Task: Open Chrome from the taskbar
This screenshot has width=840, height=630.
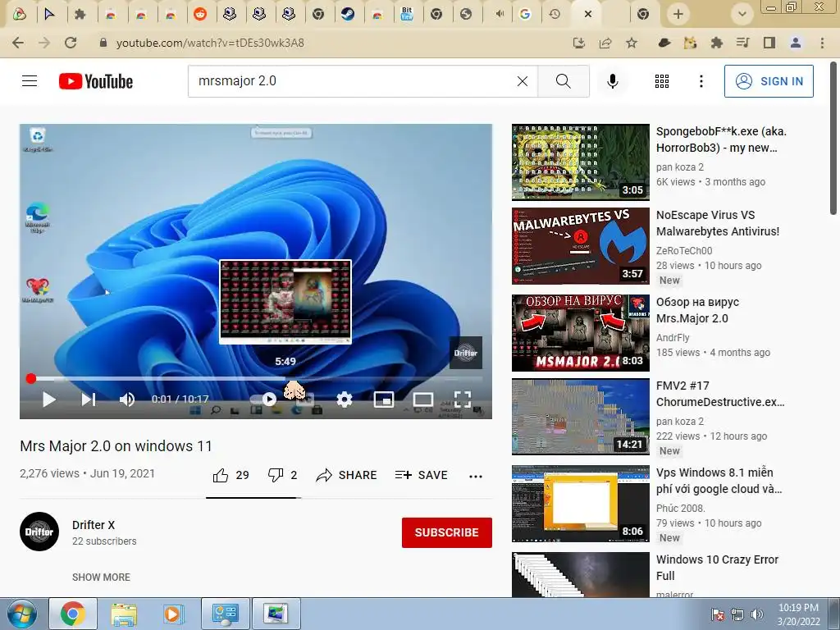Action: click(x=73, y=614)
